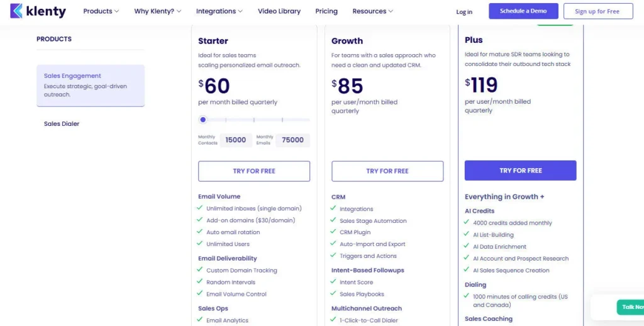Click the Starter plan contacts slider handle

click(203, 120)
